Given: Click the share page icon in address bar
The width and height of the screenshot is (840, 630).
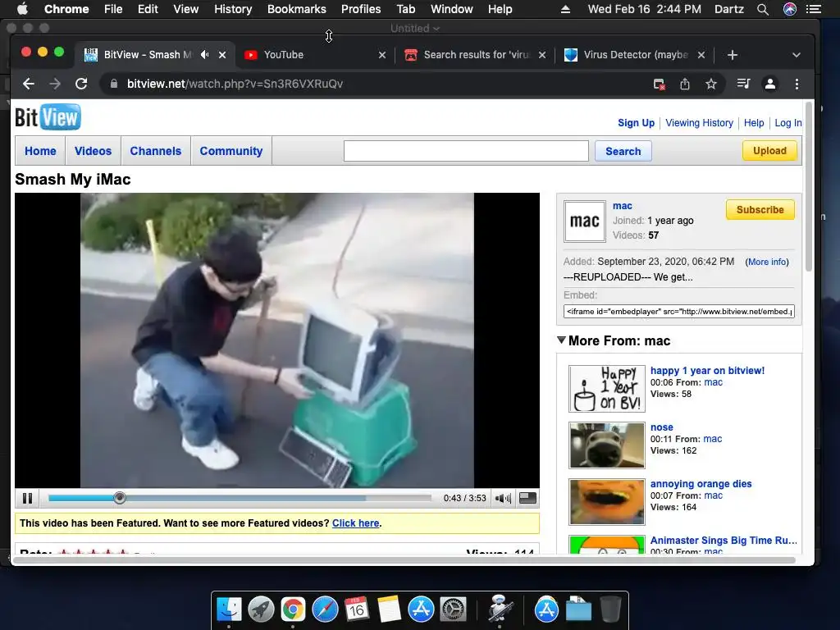Looking at the screenshot, I should [x=685, y=84].
